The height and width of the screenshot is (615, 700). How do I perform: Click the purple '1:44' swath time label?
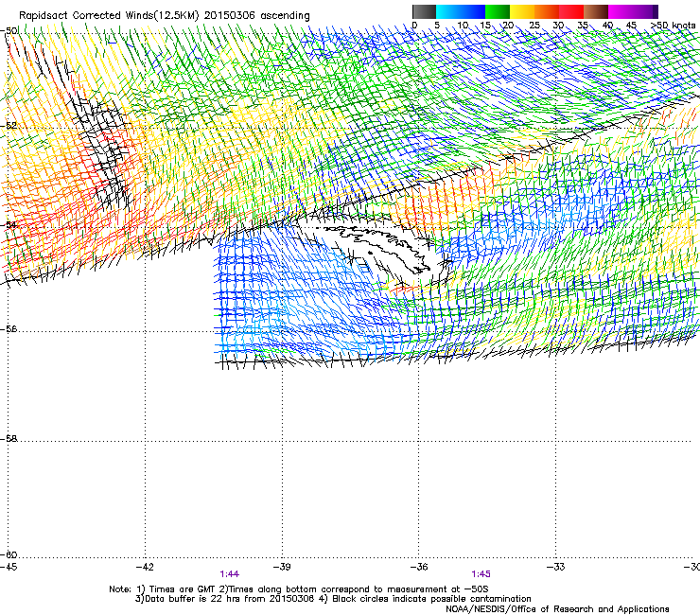coord(230,574)
